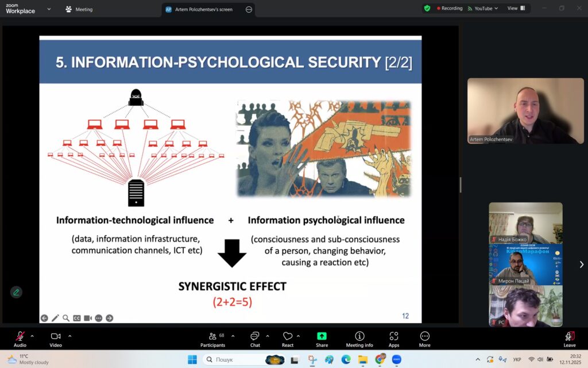Expand the React options arrow

point(298,336)
